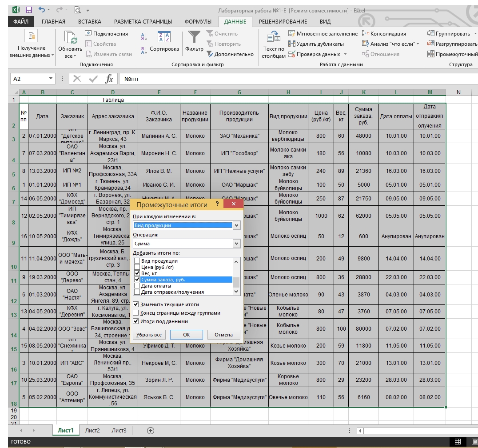This screenshot has height=448, width=478.
Task: Sort ascending A to Я icon
Action: click(144, 37)
